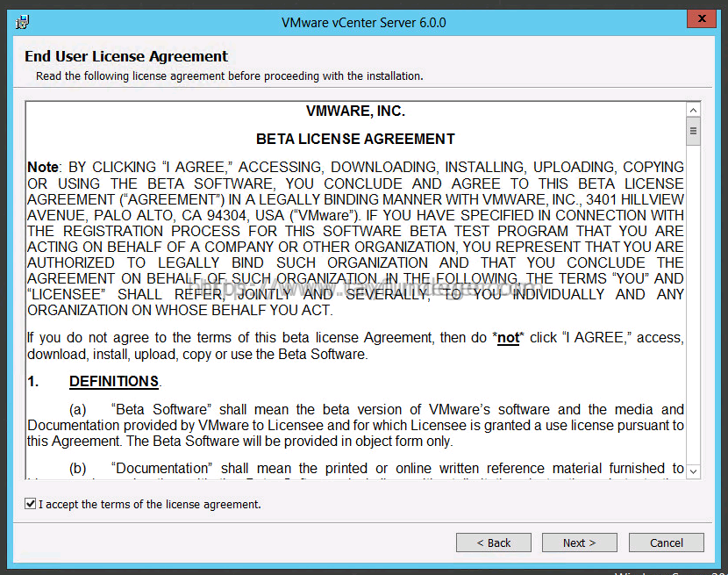The width and height of the screenshot is (728, 575).
Task: Click the underlined "DEFINITIONS" section heading
Action: click(114, 381)
